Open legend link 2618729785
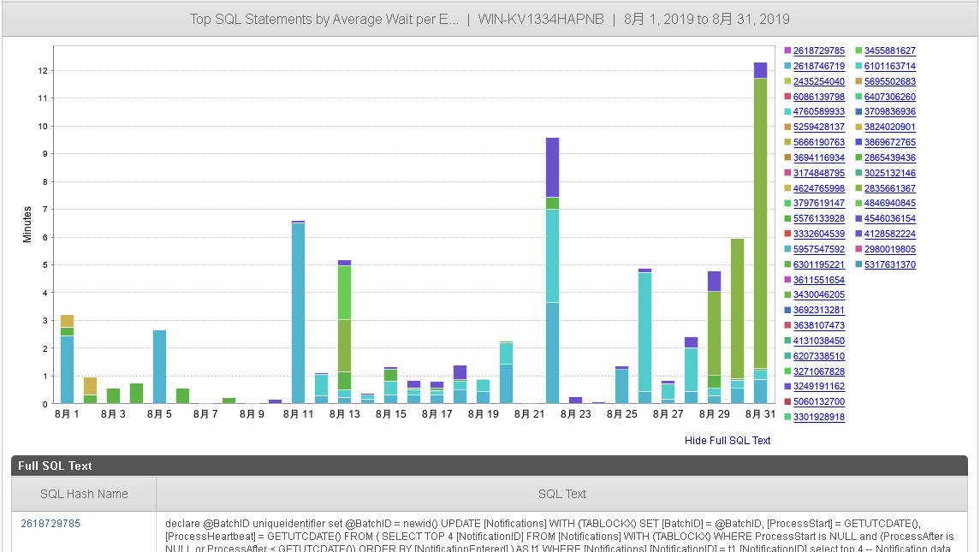This screenshot has width=980, height=552. pos(819,50)
